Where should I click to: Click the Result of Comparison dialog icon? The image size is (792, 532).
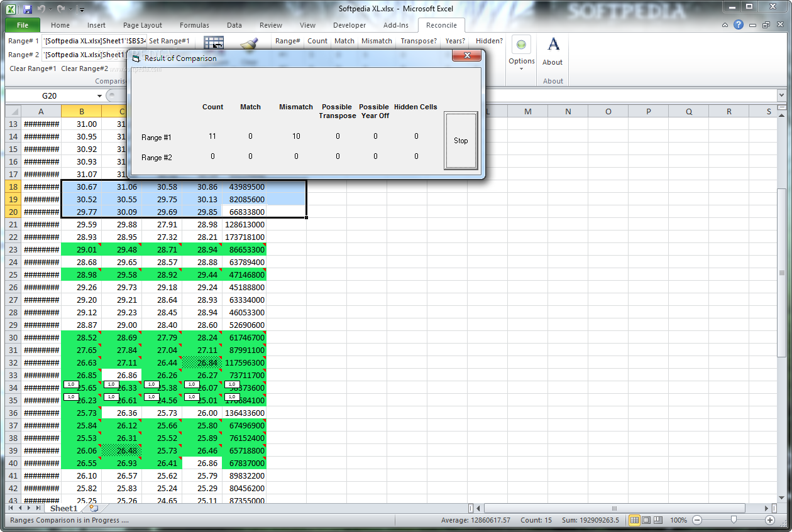pos(136,58)
